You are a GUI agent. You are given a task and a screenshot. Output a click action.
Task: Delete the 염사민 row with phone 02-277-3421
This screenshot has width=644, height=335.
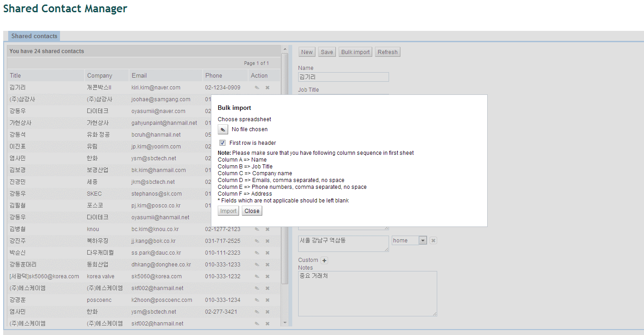(x=267, y=311)
